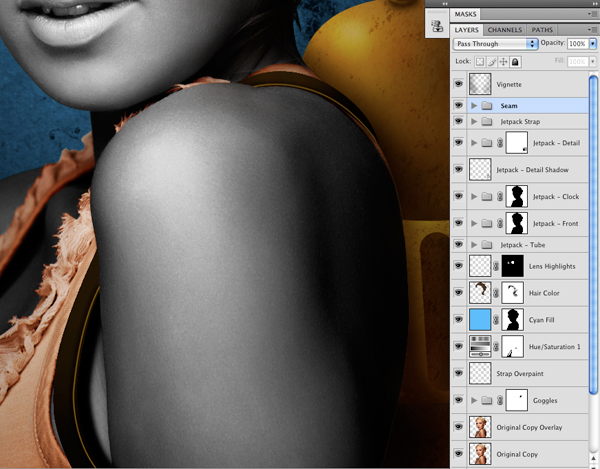
Task: Open the Pass Through blend mode dropdown
Action: coord(495,44)
